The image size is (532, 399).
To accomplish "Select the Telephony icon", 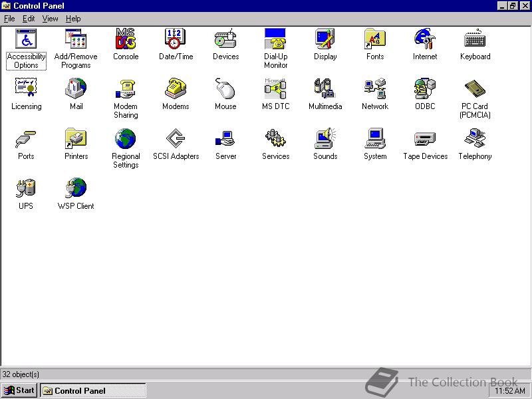I will (475, 138).
